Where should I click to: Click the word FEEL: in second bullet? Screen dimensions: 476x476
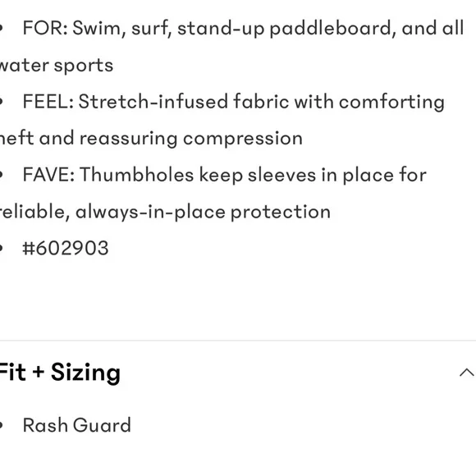point(48,102)
